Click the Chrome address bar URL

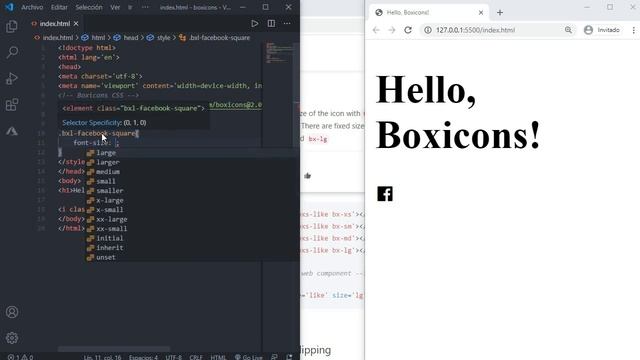pos(475,30)
